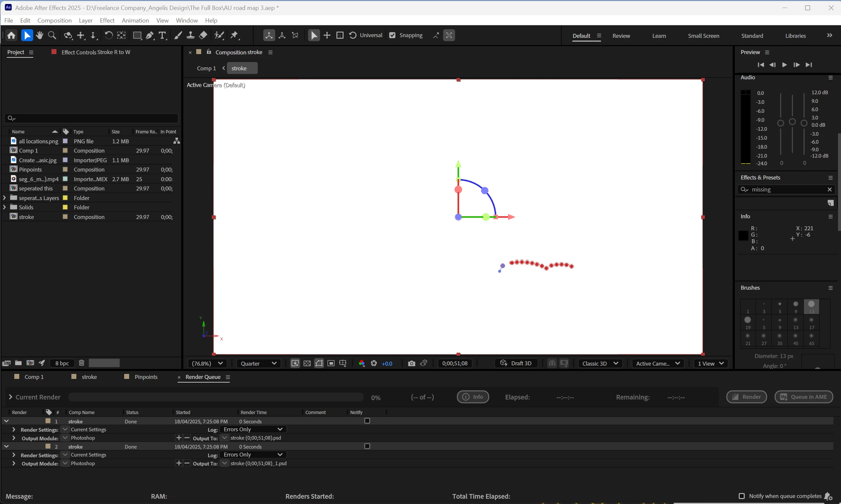Click the Queue in AME button

click(x=803, y=397)
